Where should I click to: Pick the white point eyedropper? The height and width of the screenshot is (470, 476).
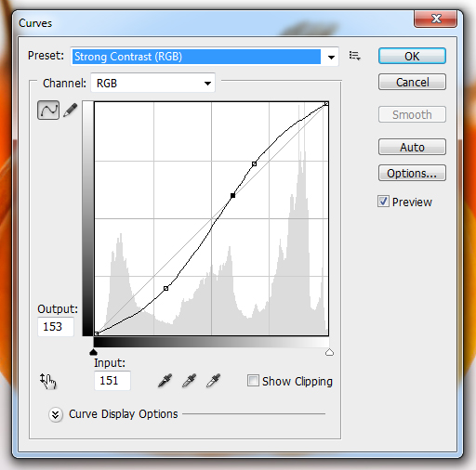(x=213, y=381)
